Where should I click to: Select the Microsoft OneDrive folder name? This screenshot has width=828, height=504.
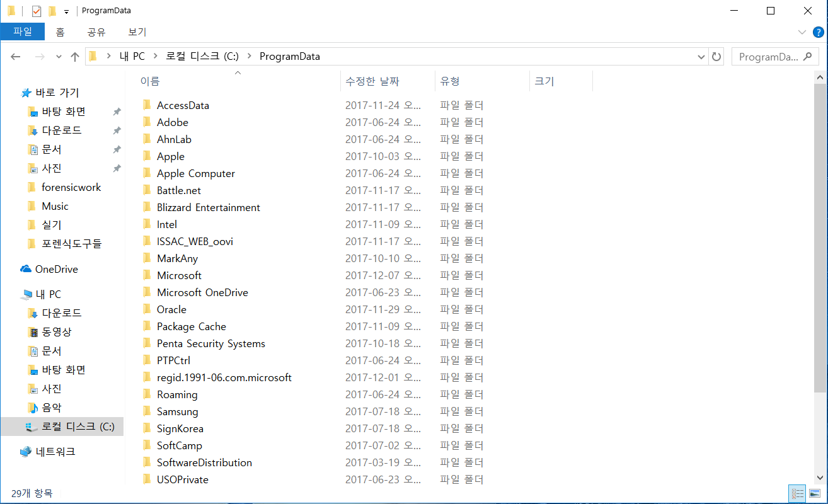202,292
